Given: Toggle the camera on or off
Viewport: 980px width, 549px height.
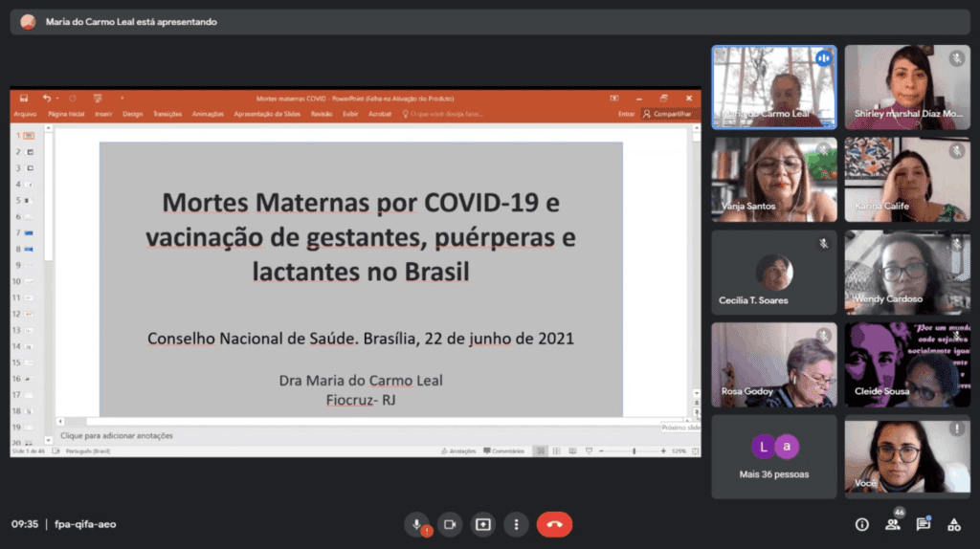Looking at the screenshot, I should tap(450, 524).
